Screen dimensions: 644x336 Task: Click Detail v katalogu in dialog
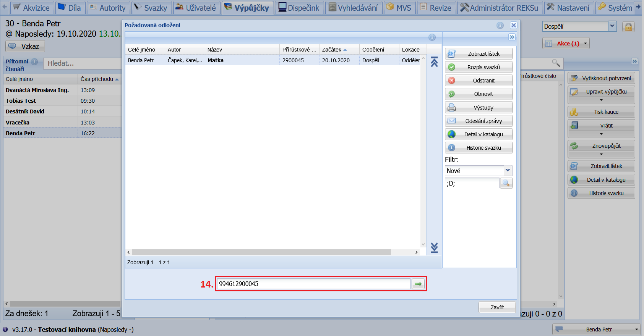pos(479,134)
